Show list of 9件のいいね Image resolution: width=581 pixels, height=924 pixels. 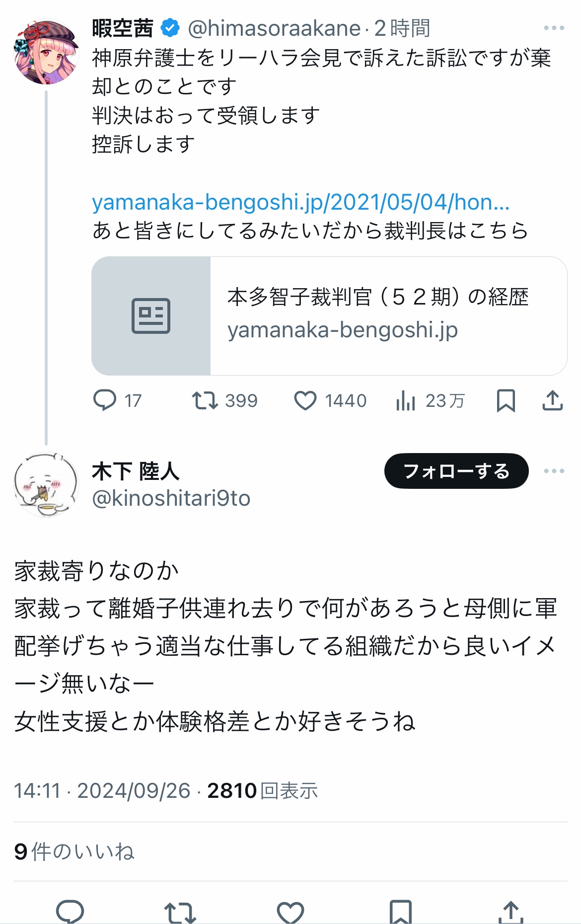[x=74, y=851]
